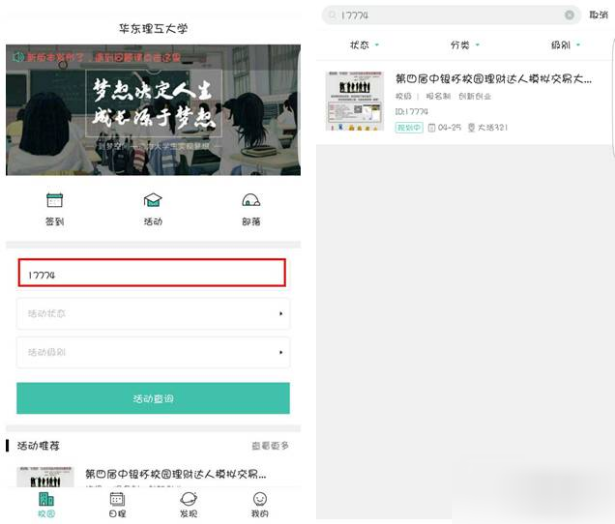Expand the 级别 filter dropdown
Image resolution: width=615 pixels, height=524 pixels.
pyautogui.click(x=565, y=45)
